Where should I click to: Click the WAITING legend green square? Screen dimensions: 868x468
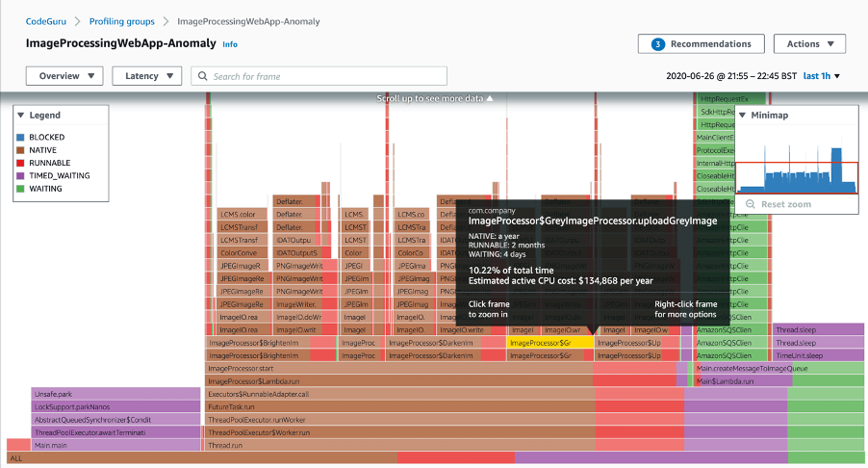[x=21, y=189]
